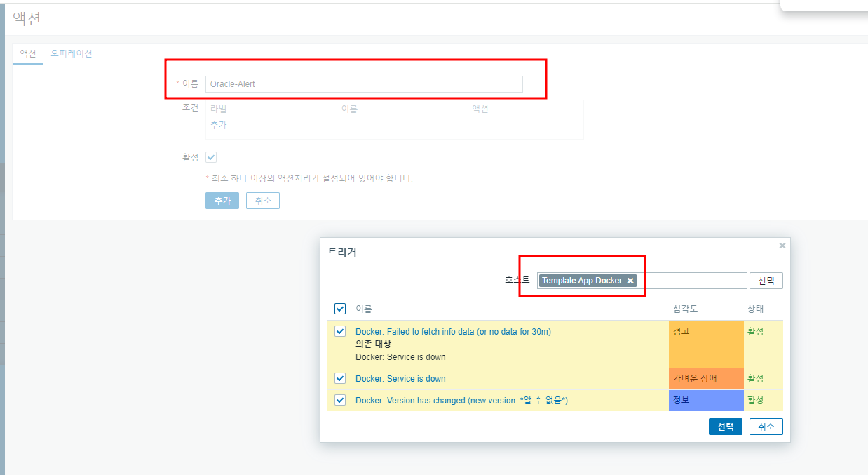Click the 심각도 column header

tap(685, 309)
